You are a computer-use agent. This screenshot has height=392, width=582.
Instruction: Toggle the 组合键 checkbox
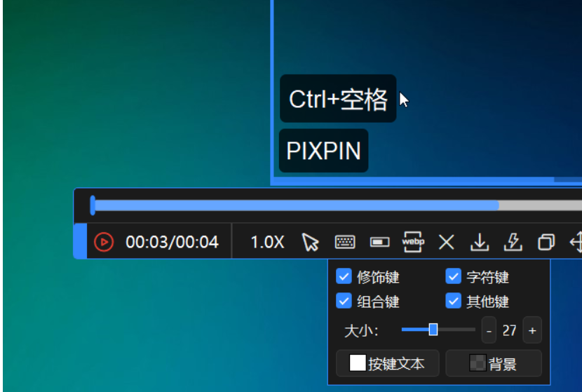coord(344,301)
